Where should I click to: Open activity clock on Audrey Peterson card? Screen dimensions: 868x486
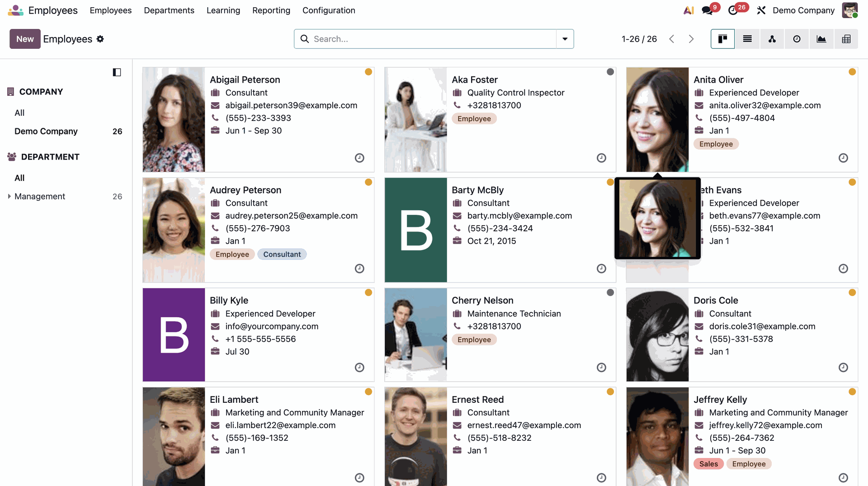(359, 269)
